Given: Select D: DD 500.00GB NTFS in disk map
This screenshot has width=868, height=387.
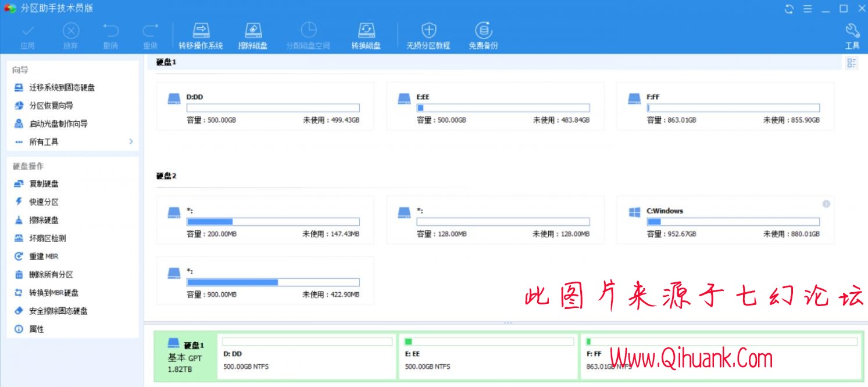Looking at the screenshot, I should coord(307,357).
